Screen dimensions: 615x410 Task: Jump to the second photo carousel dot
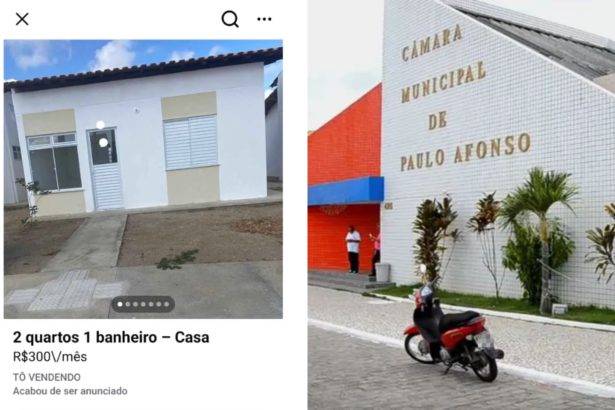pyautogui.click(x=128, y=304)
